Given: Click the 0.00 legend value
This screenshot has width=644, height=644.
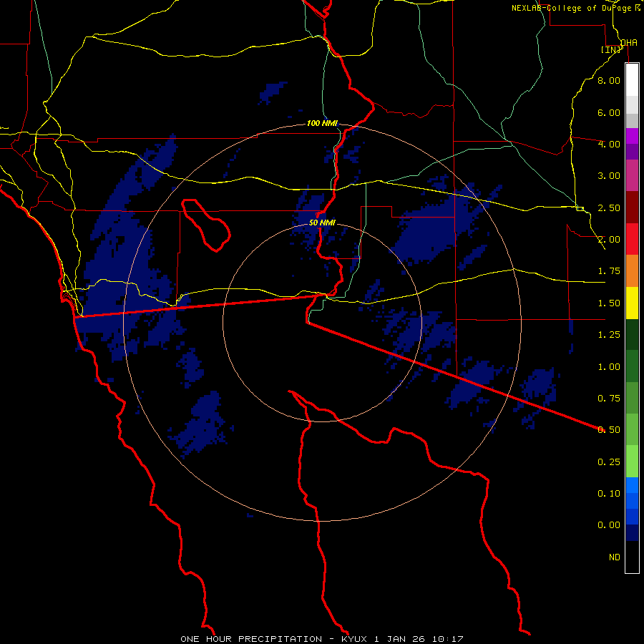Looking at the screenshot, I should [609, 525].
